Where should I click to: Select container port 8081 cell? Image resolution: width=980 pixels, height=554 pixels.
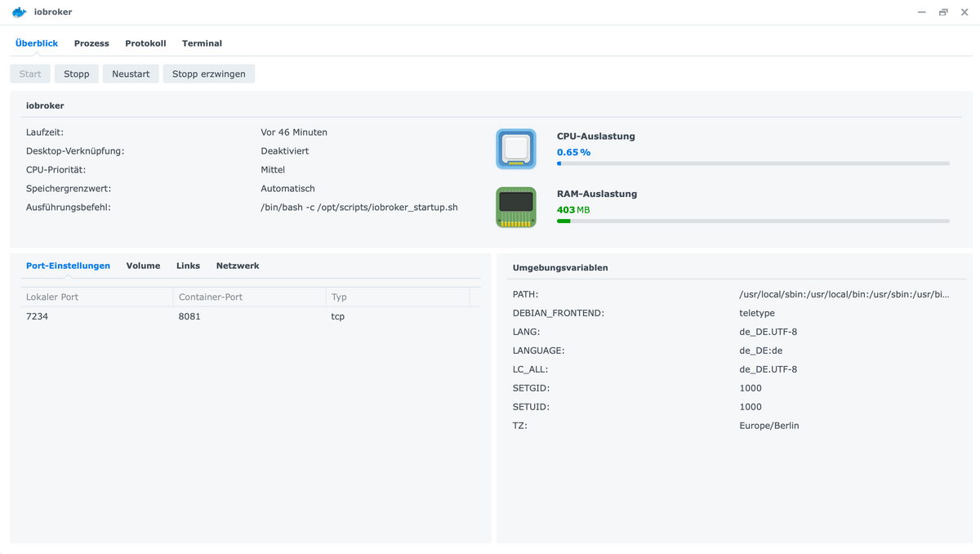(189, 316)
